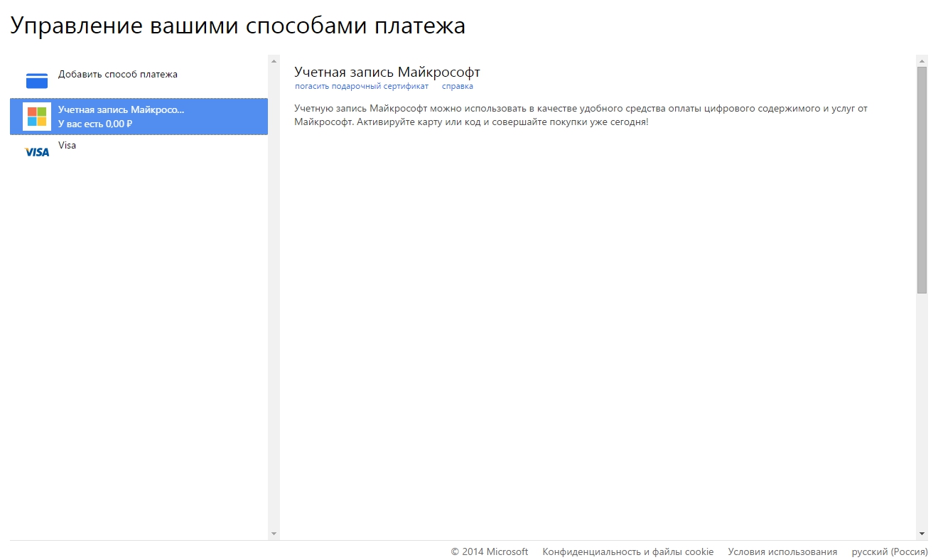This screenshot has height=560, width=938.
Task: Click the left list scrollbar up arrow
Action: [x=274, y=61]
